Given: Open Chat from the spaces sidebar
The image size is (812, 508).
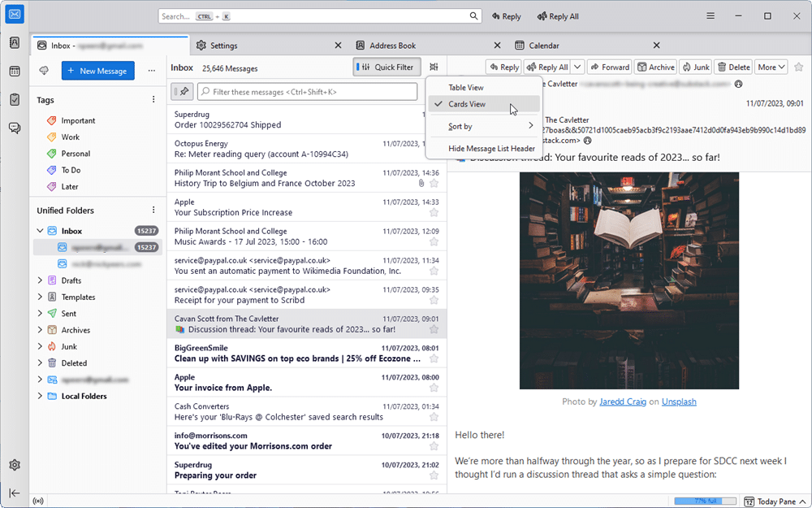Looking at the screenshot, I should tap(15, 128).
